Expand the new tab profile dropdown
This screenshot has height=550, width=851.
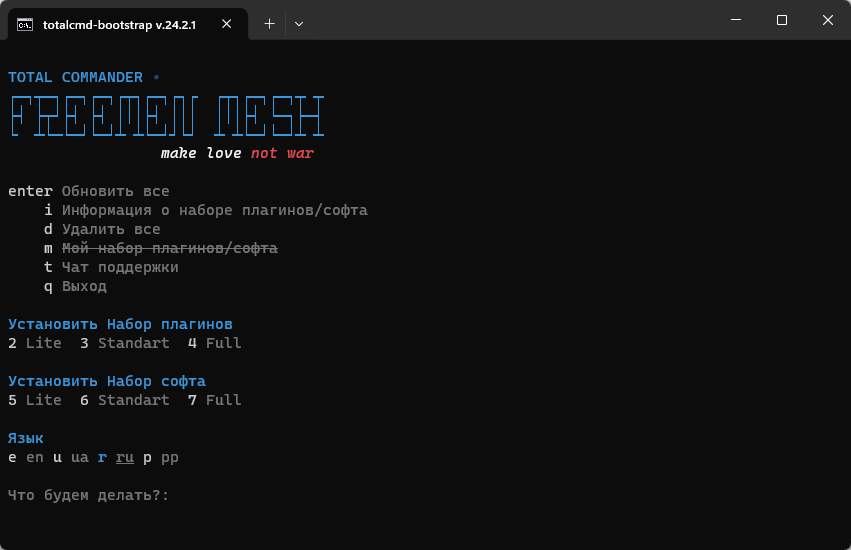tap(299, 22)
